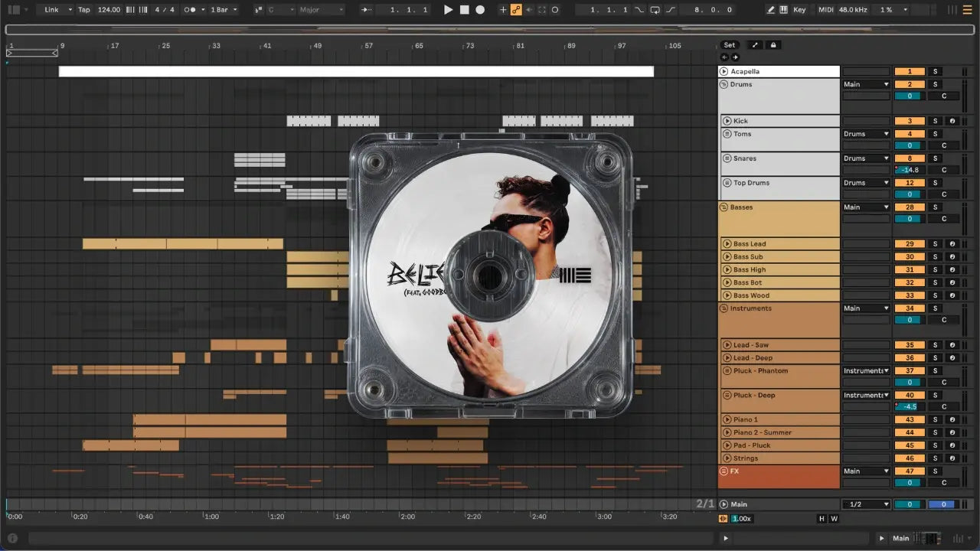Click the W width optimize button
Screen dimensions: 980x551
coord(834,519)
